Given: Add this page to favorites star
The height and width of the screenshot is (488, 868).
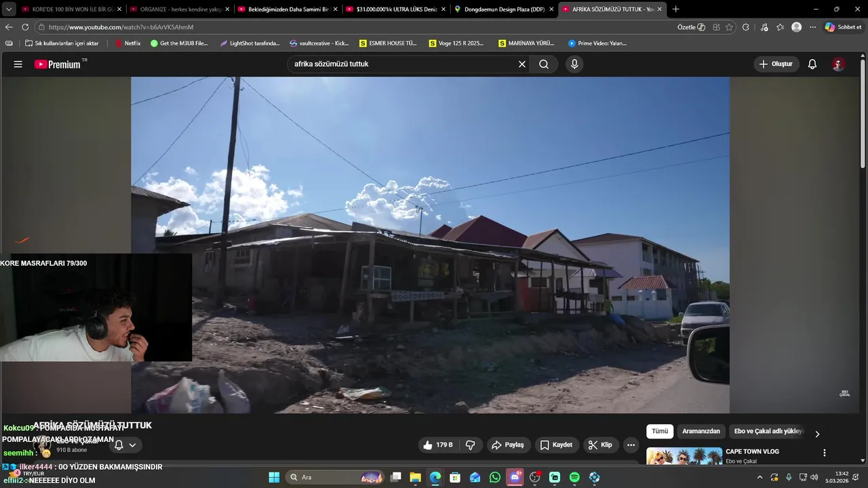Looking at the screenshot, I should pyautogui.click(x=729, y=27).
